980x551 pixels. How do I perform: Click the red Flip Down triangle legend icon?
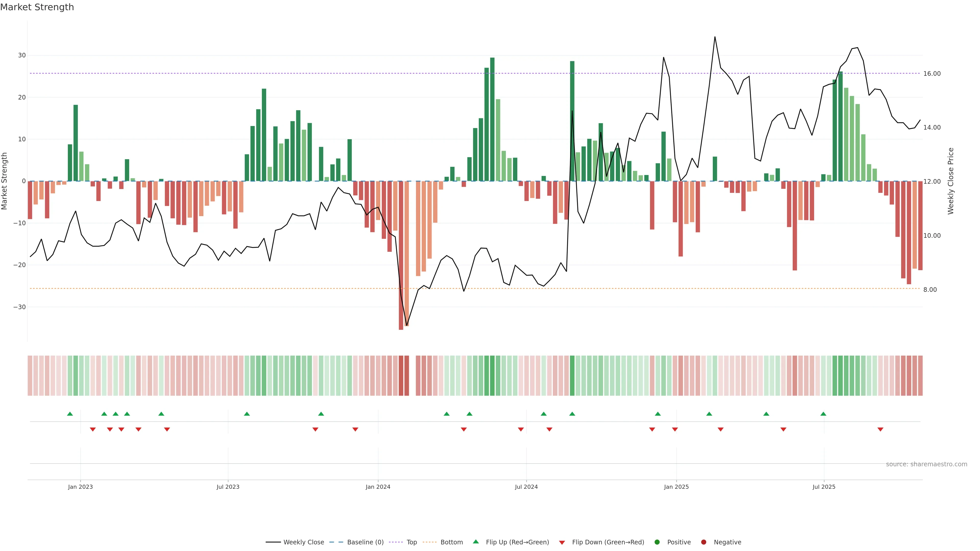[562, 543]
